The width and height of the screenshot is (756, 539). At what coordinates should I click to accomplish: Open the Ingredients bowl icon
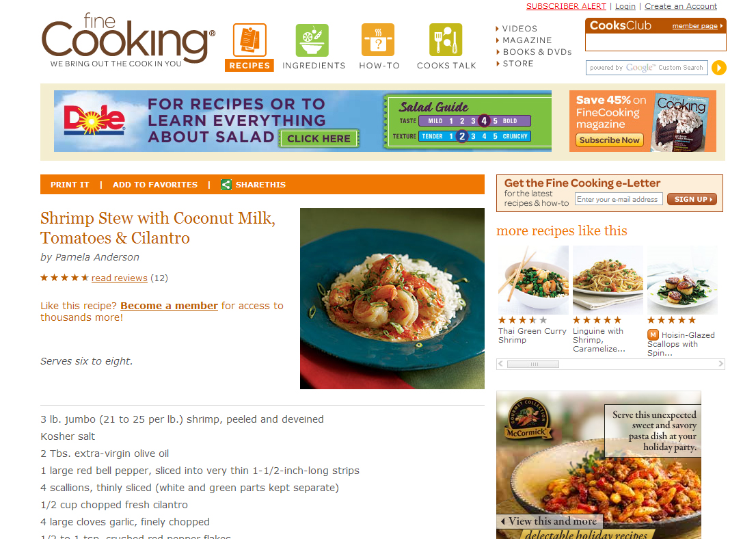312,40
